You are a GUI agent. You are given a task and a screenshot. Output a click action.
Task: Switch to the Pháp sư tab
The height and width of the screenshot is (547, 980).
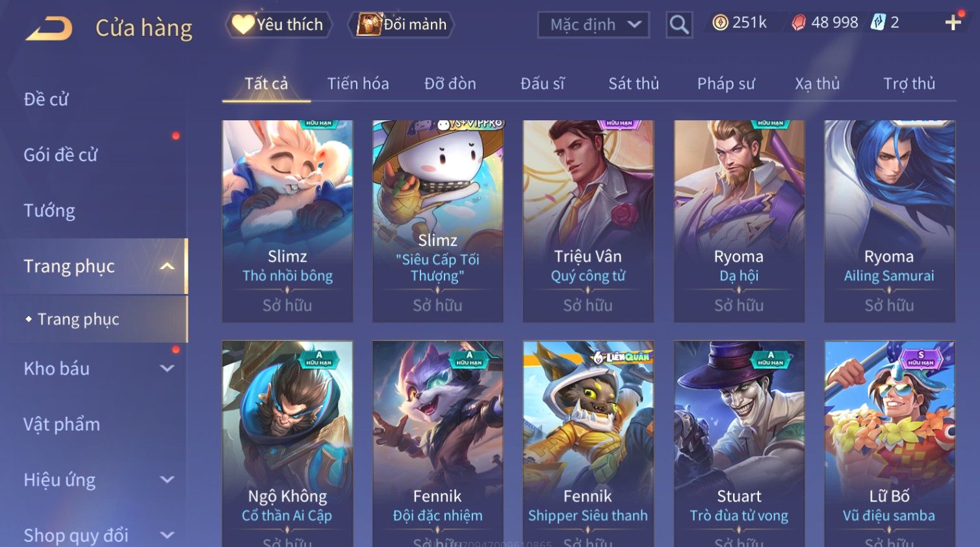726,84
